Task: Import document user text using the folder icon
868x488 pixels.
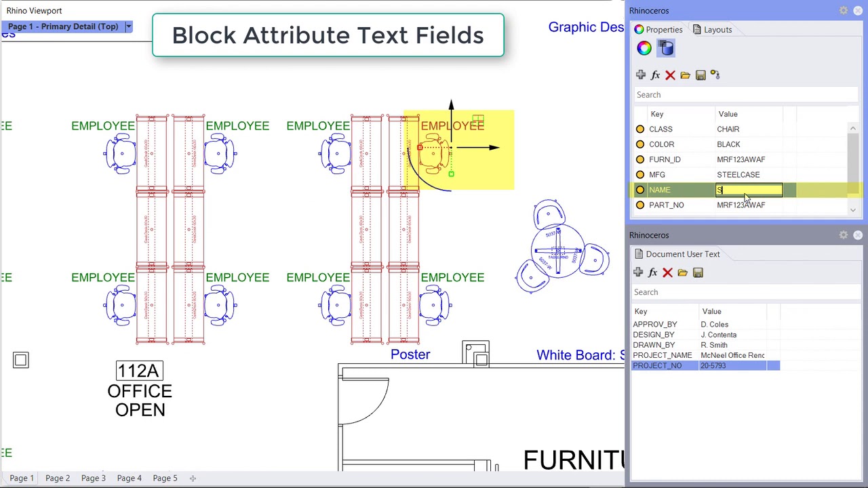Action: pos(682,272)
